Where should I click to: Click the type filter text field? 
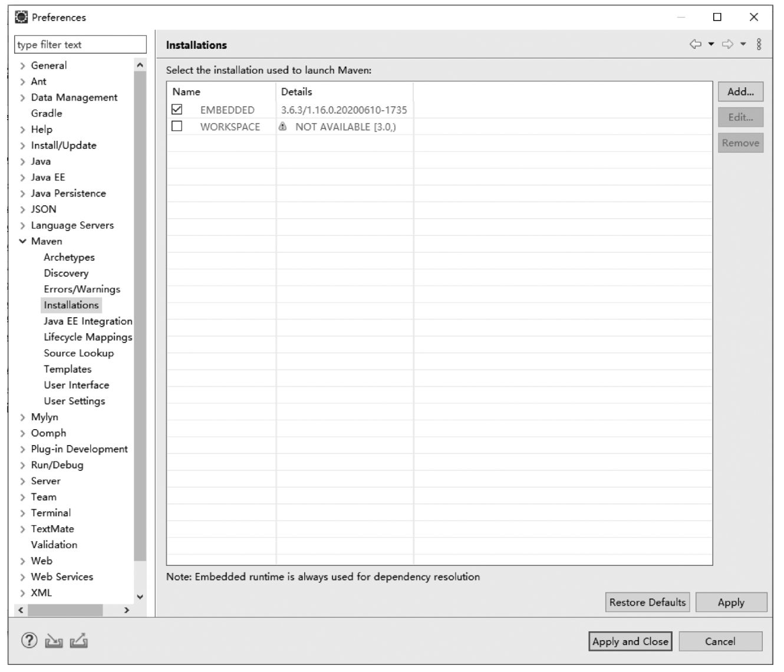(80, 45)
